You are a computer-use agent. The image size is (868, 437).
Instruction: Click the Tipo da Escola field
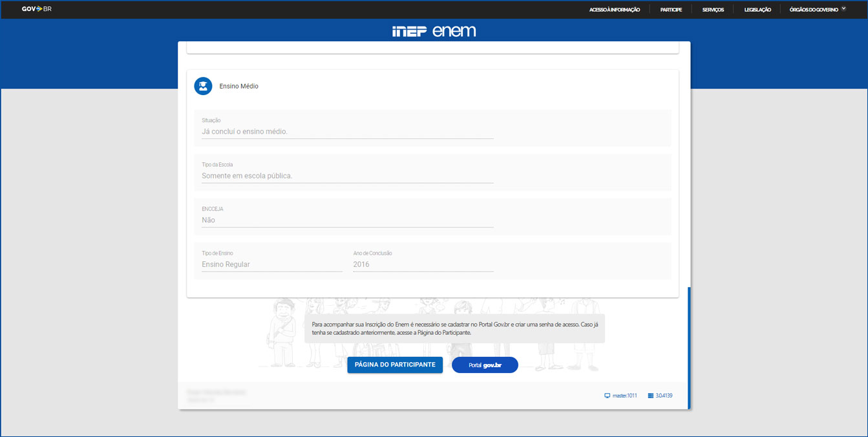pos(347,176)
